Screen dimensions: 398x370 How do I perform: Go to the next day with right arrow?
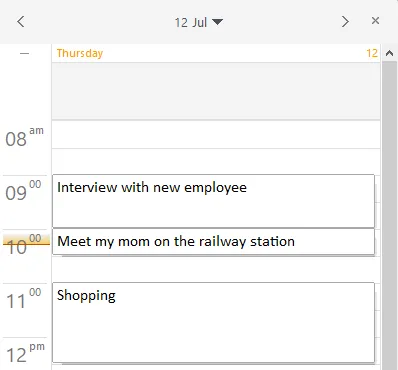point(345,22)
